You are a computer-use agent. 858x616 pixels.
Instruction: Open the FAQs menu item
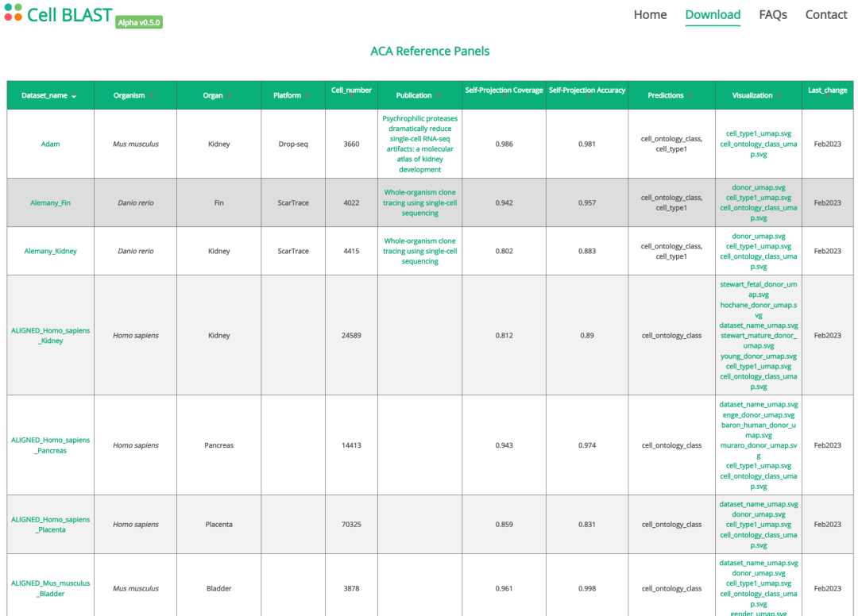[773, 15]
